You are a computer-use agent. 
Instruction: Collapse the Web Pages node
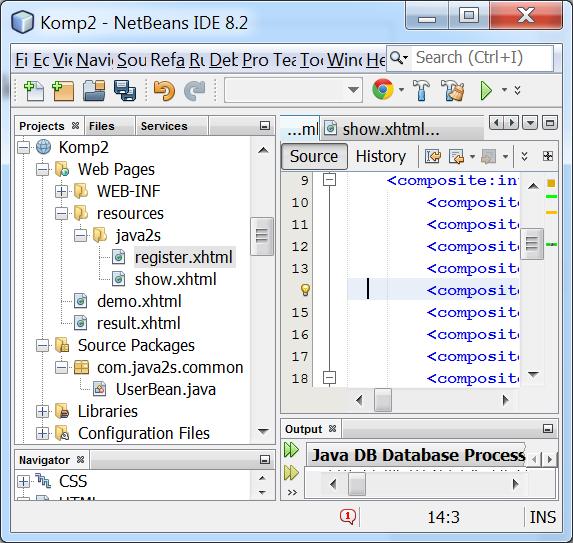[x=42, y=170]
